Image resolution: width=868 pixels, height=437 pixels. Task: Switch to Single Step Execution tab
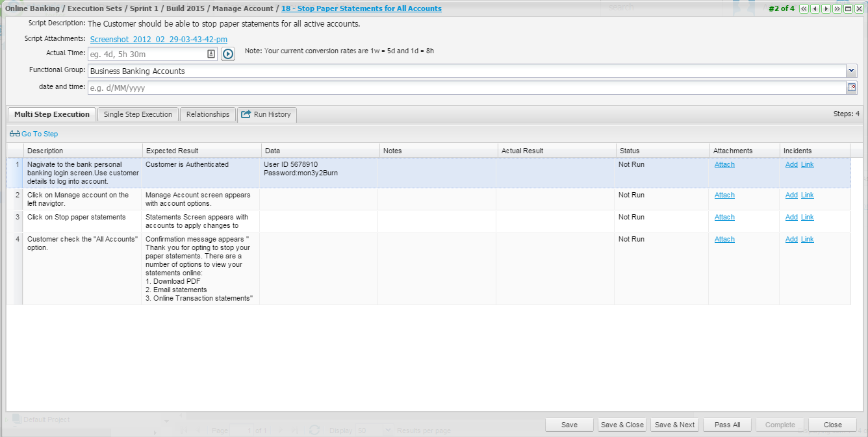[x=138, y=114]
